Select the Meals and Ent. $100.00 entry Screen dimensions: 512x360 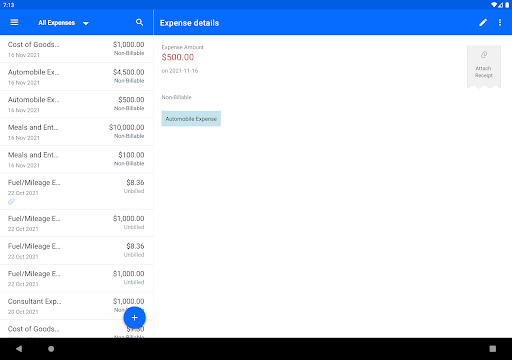tap(77, 159)
